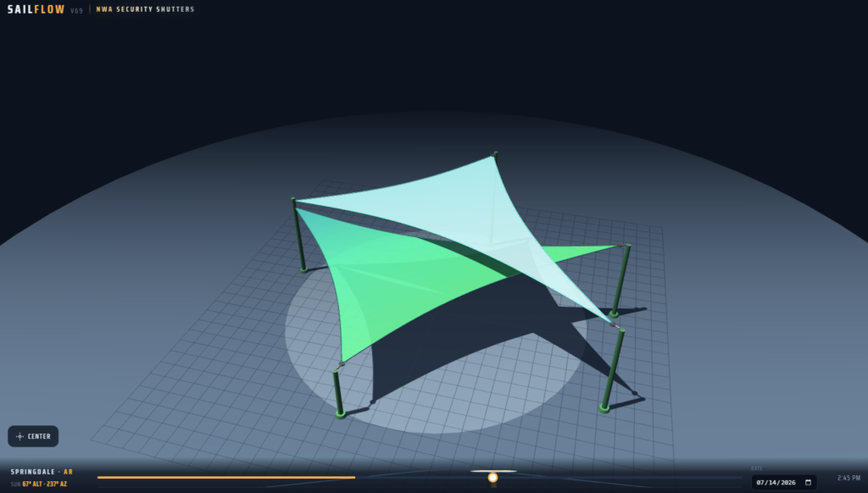
Task: Click the SAILFLOW logo
Action: (x=36, y=9)
